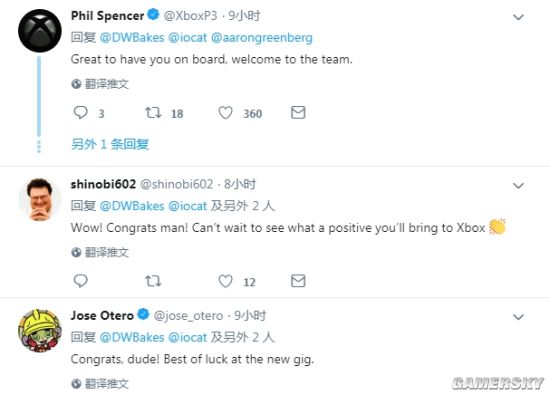This screenshot has height=395, width=550.
Task: Send Phil Spencer's tweet via direct message
Action: pos(298,113)
